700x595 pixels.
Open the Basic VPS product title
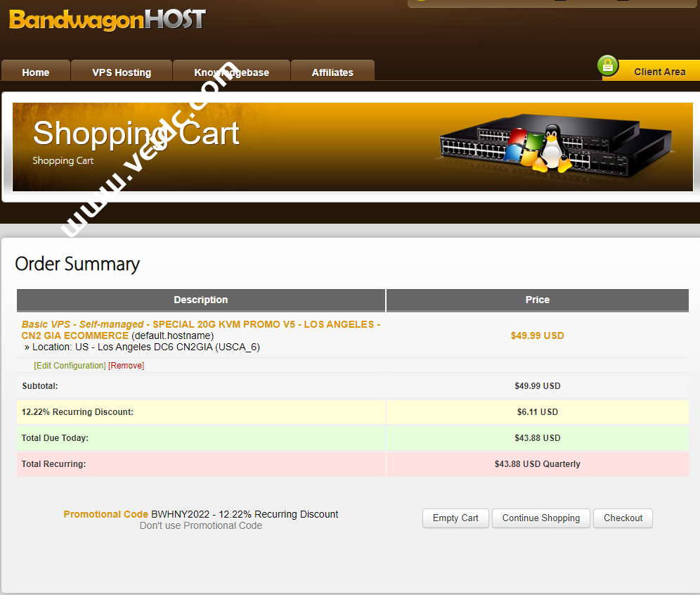click(201, 330)
